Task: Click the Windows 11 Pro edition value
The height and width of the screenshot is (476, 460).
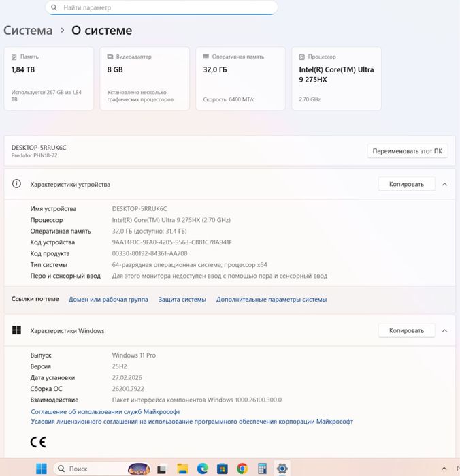Action: click(x=134, y=355)
